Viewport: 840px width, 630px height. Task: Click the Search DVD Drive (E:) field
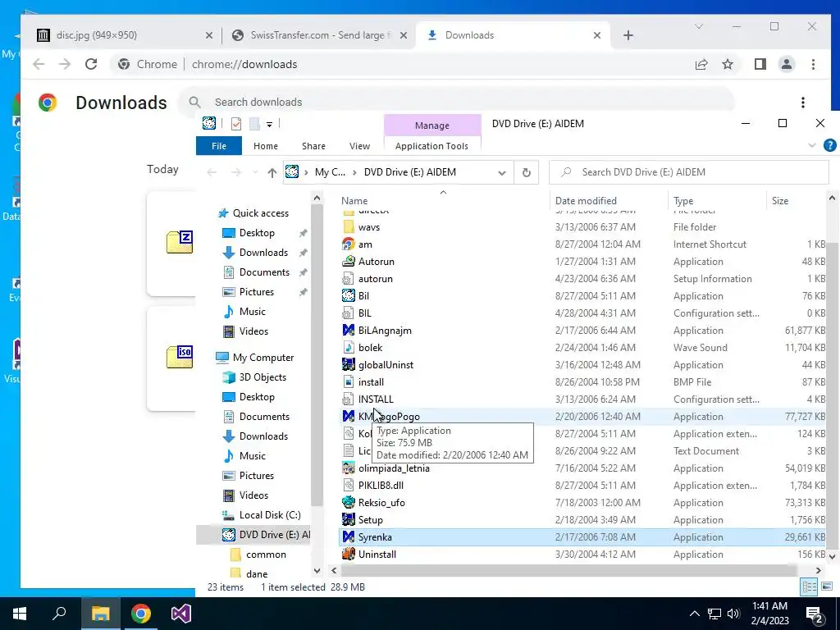click(x=689, y=172)
